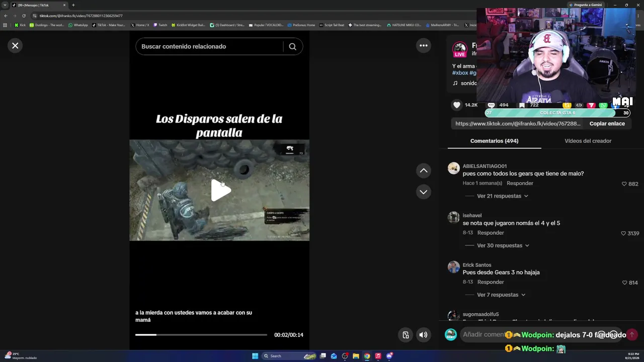Open the Music app on the taskbar
The width and height of the screenshot is (644, 362).
[378, 356]
